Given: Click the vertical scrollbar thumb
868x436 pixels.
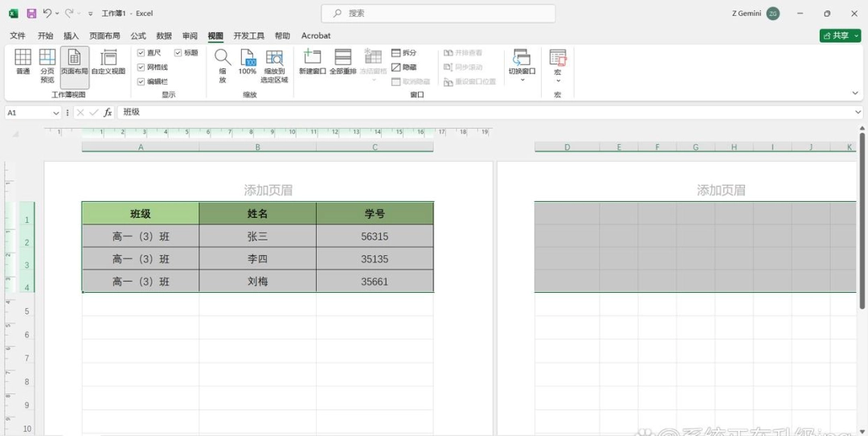Looking at the screenshot, I should 862,220.
